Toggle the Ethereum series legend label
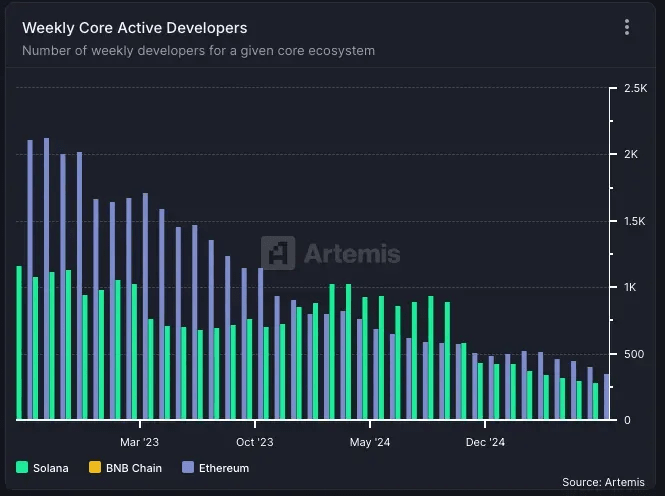 223,467
